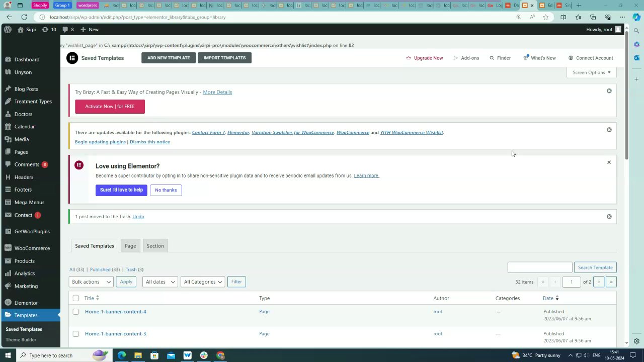Dismiss the plugin updates notice
Screen dimensions: 644x362
(x=609, y=130)
